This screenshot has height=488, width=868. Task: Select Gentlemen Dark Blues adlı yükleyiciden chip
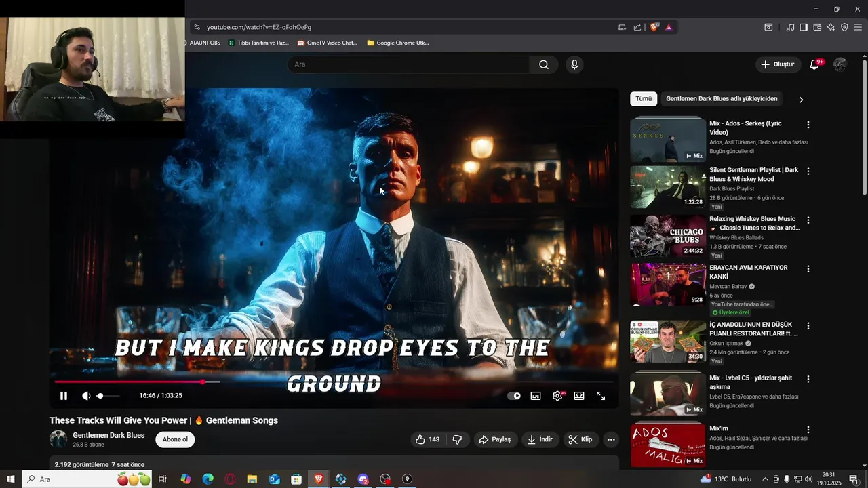[722, 99]
